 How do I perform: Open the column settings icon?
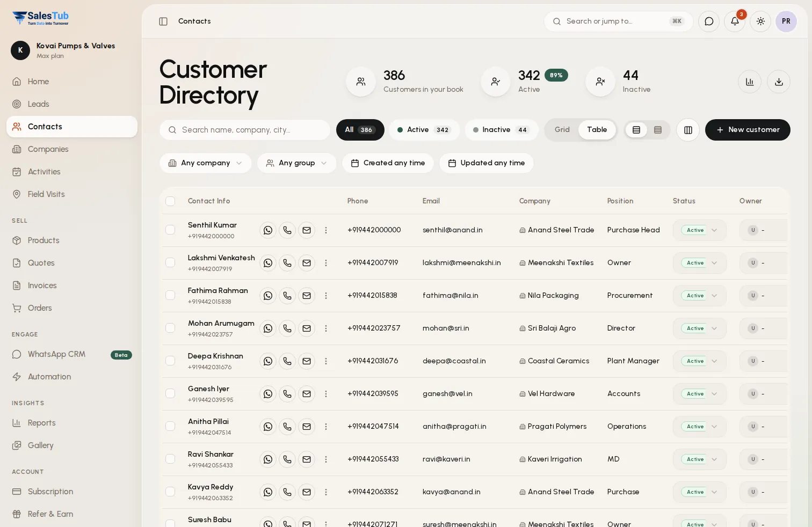click(688, 130)
